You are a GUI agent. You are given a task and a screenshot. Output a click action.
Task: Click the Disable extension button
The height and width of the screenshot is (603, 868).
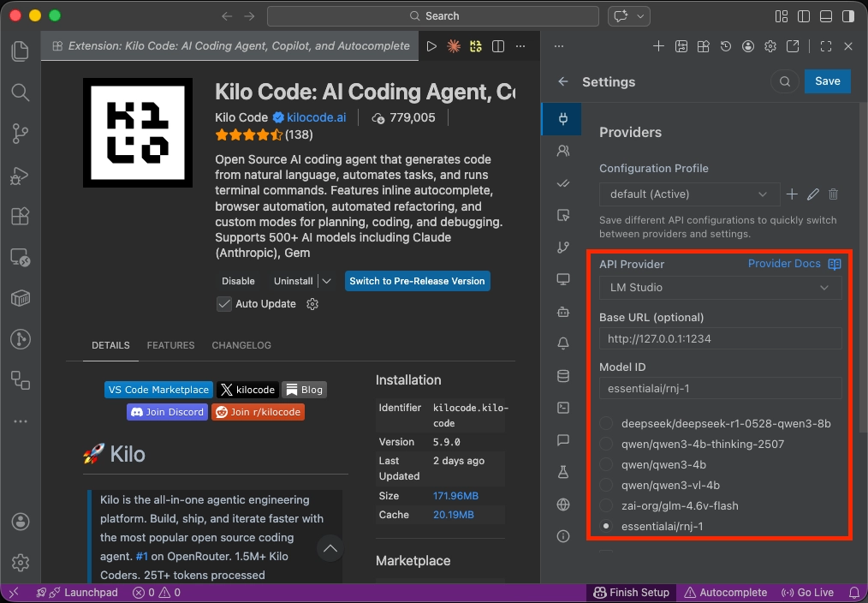[x=238, y=281]
